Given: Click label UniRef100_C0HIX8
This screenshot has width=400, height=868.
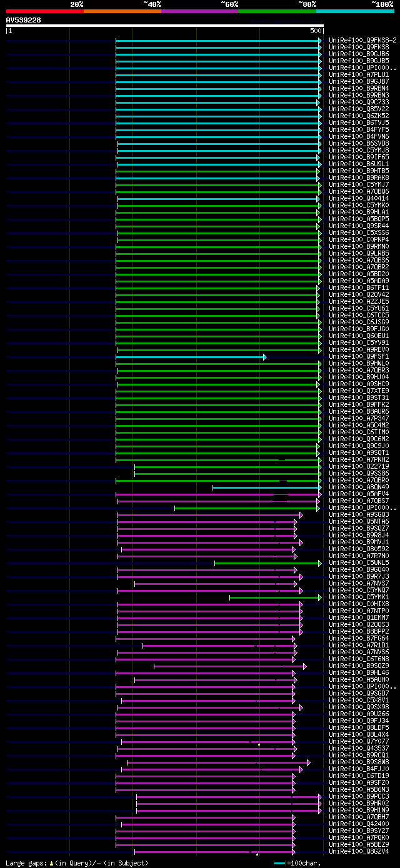Looking at the screenshot, I should 359,604.
